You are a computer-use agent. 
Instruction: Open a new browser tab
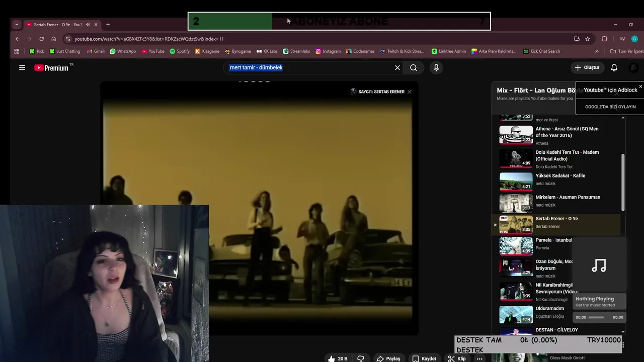point(108,24)
